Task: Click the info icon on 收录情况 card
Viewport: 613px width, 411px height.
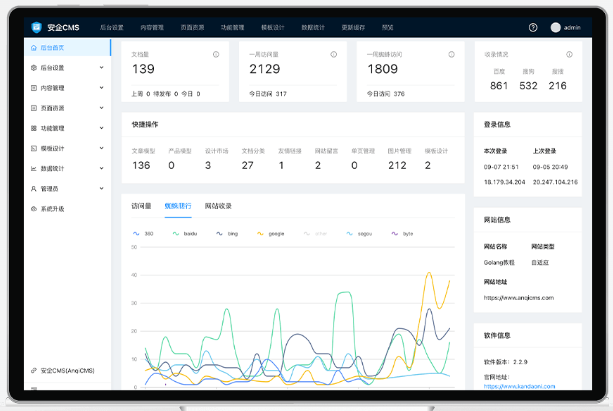Action: click(569, 54)
